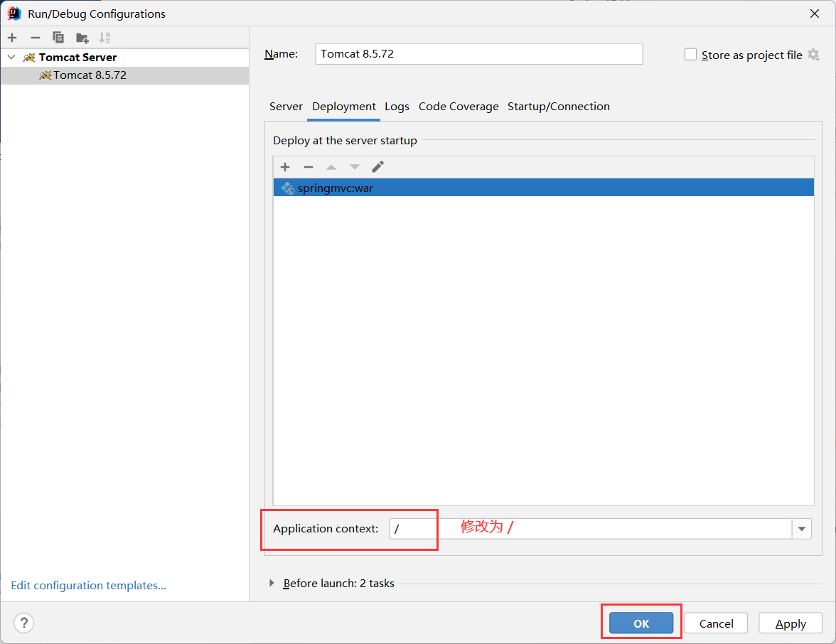
Task: Open Edit configuration templates link
Action: tap(88, 586)
